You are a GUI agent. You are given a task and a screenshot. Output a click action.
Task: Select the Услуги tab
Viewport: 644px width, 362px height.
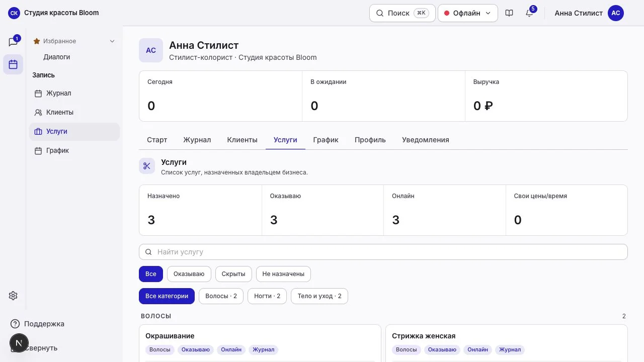click(x=285, y=140)
